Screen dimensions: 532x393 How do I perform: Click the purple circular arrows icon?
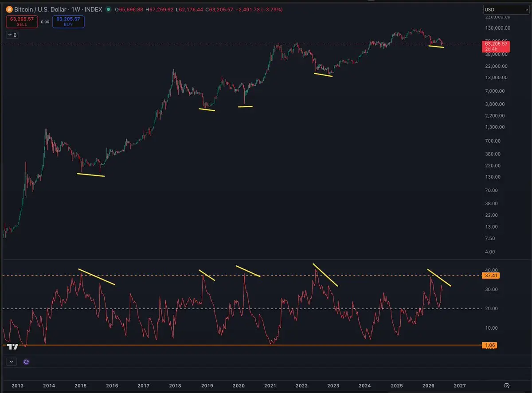26,362
